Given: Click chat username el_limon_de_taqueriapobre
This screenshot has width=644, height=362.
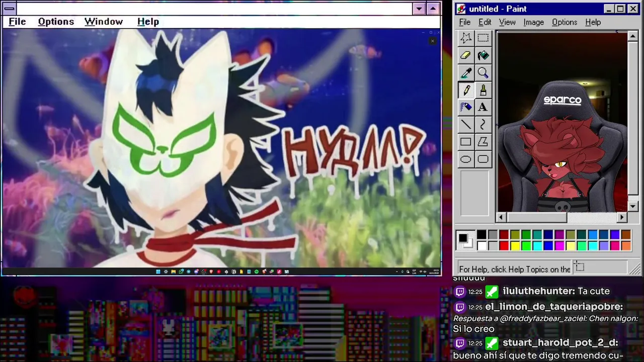Looking at the screenshot, I should (554, 307).
